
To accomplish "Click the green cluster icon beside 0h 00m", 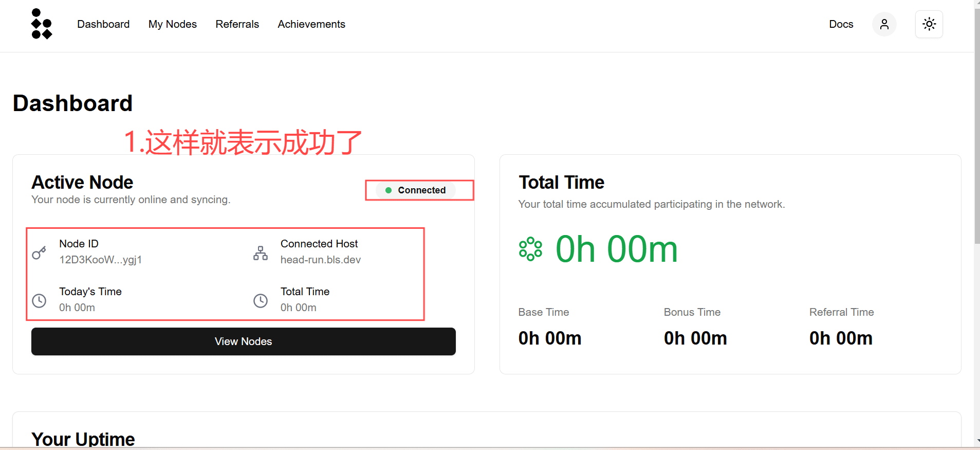I will pos(530,249).
